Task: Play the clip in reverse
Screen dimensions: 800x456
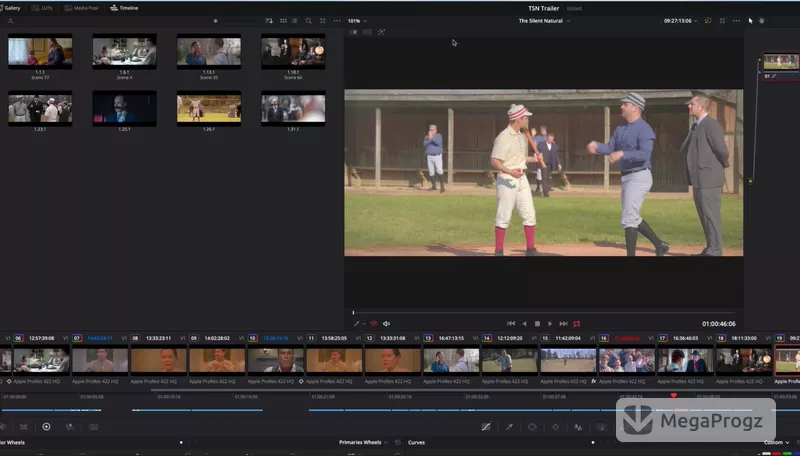Action: coord(524,324)
